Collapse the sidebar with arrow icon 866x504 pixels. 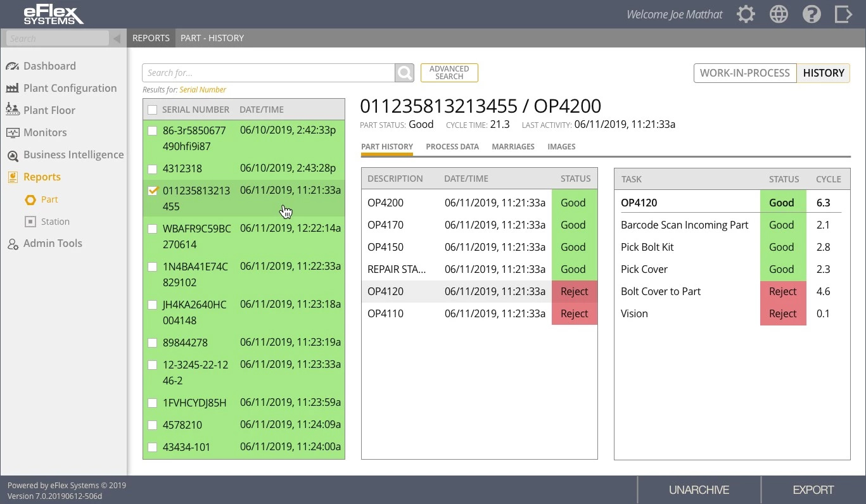(x=117, y=39)
